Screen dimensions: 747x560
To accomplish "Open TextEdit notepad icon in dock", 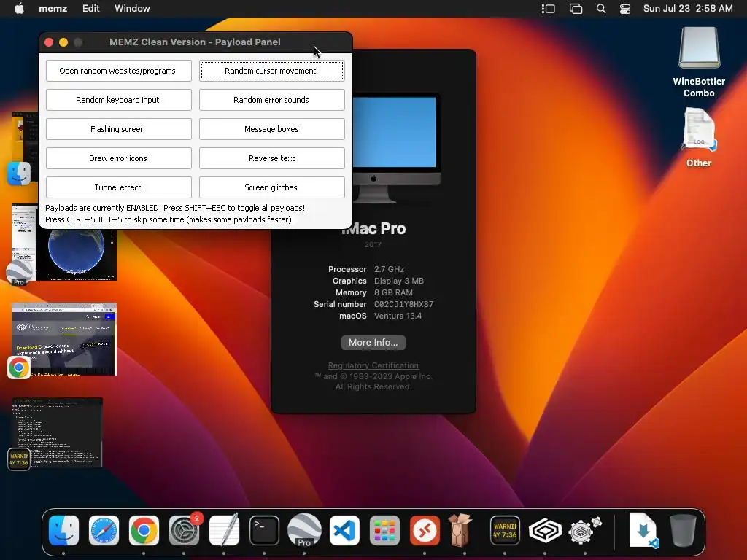I will click(225, 530).
